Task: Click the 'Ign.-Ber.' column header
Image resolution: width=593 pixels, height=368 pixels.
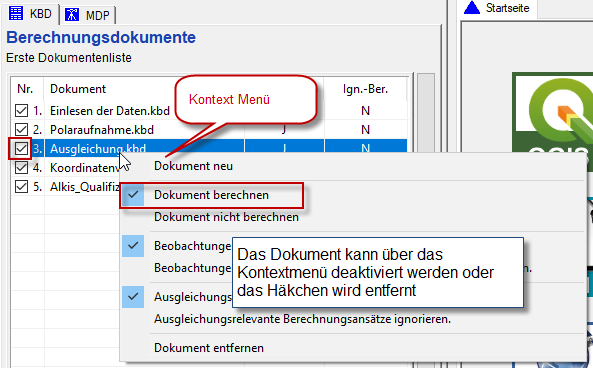Action: point(365,89)
